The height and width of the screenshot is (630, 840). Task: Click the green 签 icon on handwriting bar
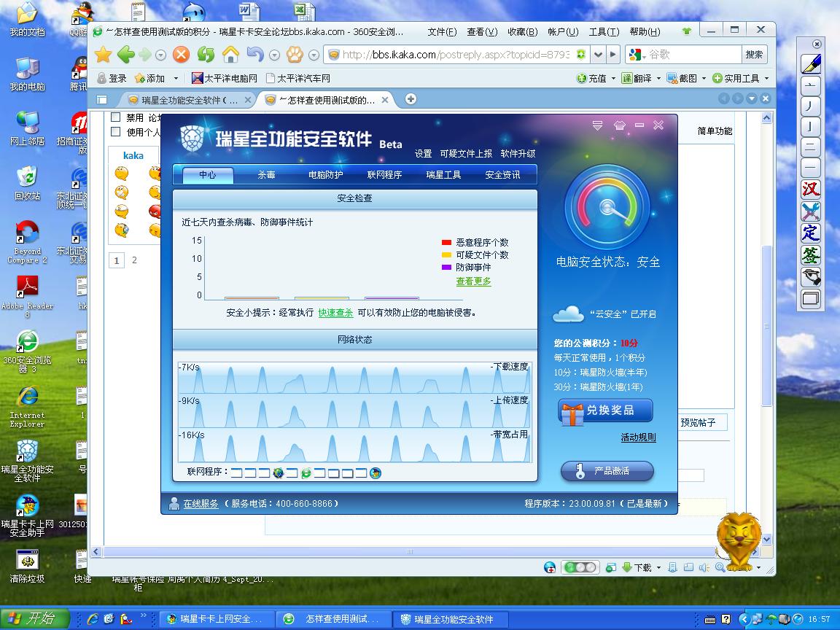(811, 254)
